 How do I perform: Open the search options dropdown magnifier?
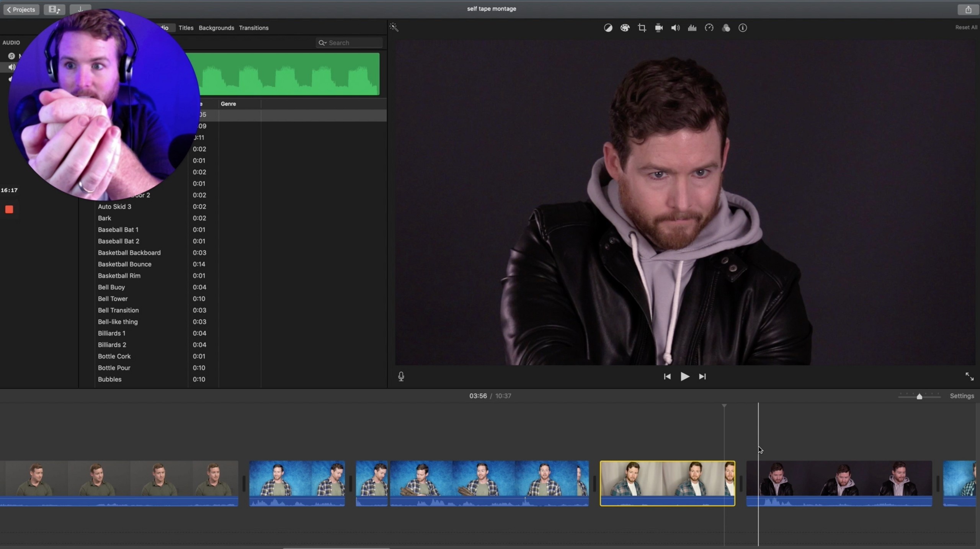click(x=322, y=43)
